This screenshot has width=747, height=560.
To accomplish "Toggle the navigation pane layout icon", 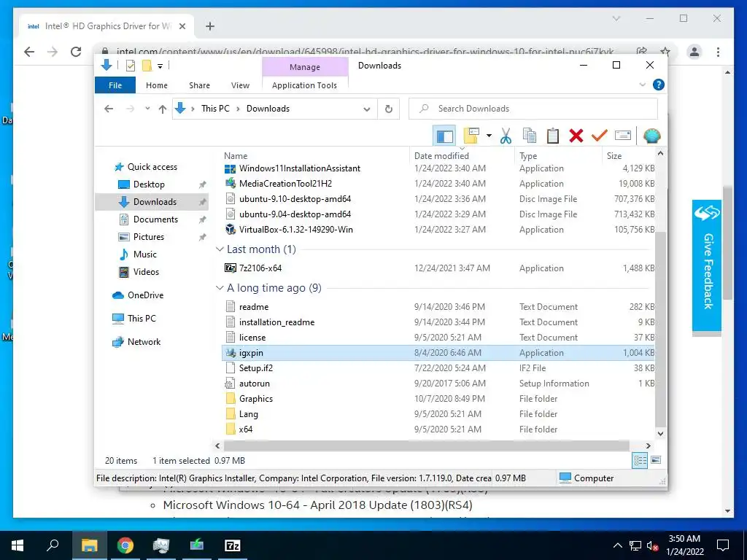I will [x=444, y=136].
